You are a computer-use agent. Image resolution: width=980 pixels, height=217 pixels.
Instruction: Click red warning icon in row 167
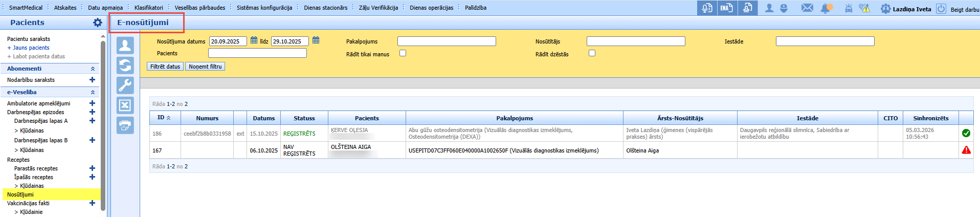click(x=966, y=150)
